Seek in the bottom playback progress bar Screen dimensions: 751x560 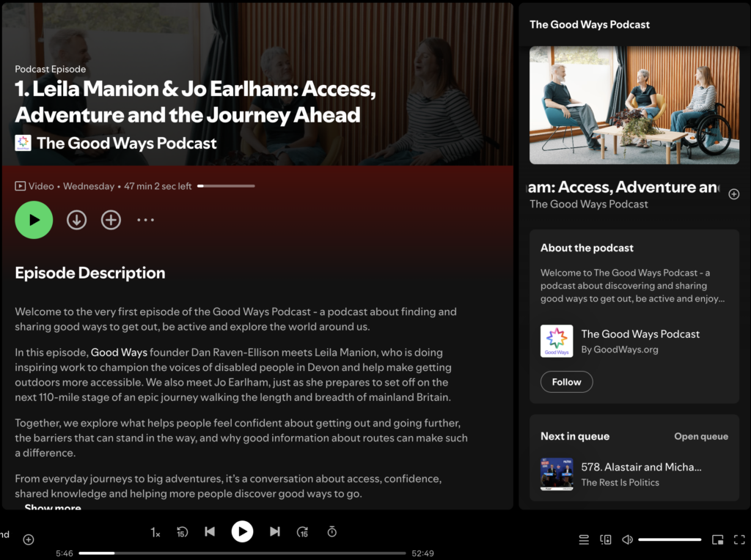click(x=242, y=553)
